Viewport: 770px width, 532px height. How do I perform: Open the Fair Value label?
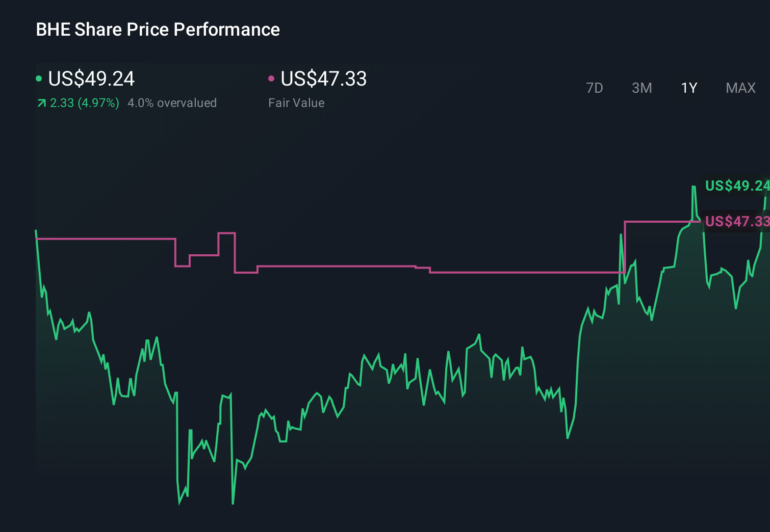[x=296, y=103]
